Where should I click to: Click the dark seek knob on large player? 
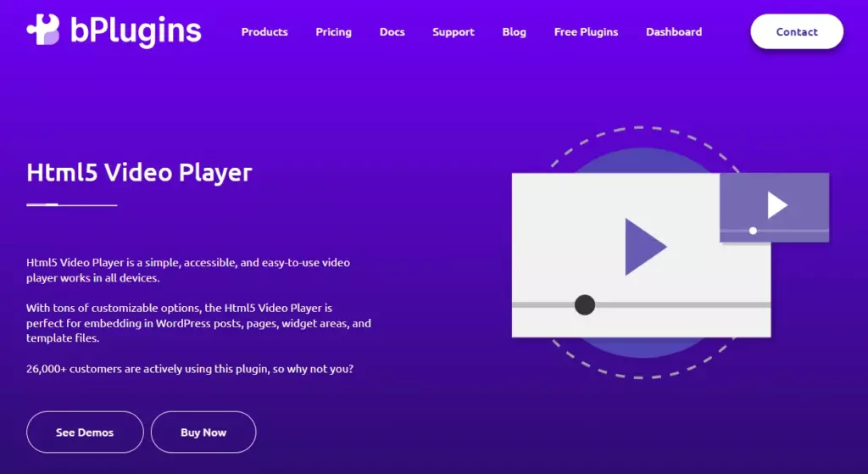[585, 304]
